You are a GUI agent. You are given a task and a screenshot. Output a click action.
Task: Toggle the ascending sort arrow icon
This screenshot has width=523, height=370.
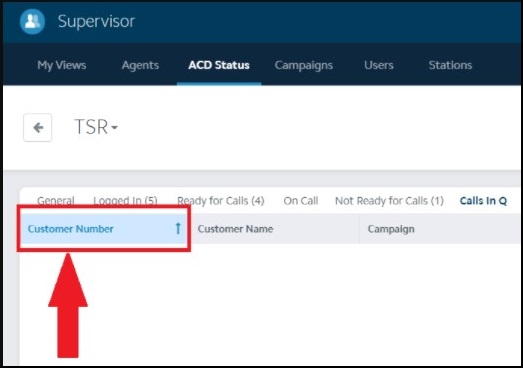pos(178,229)
